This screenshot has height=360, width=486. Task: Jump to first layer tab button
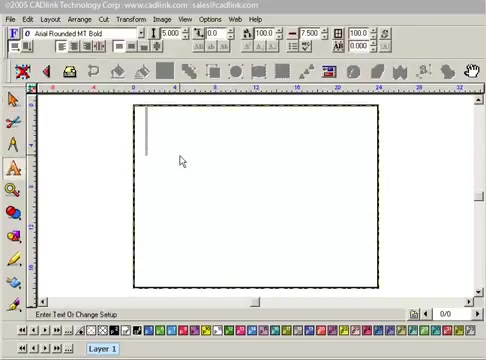coord(22,349)
